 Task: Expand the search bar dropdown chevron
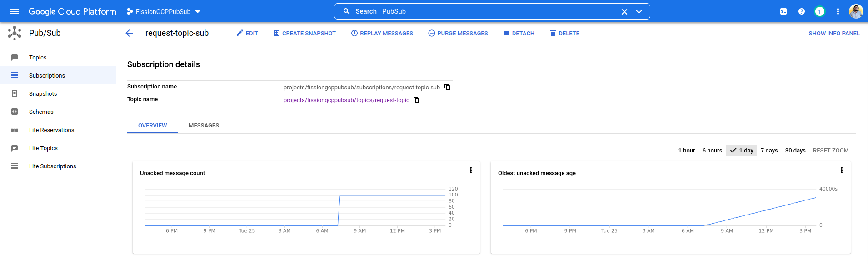pos(639,12)
